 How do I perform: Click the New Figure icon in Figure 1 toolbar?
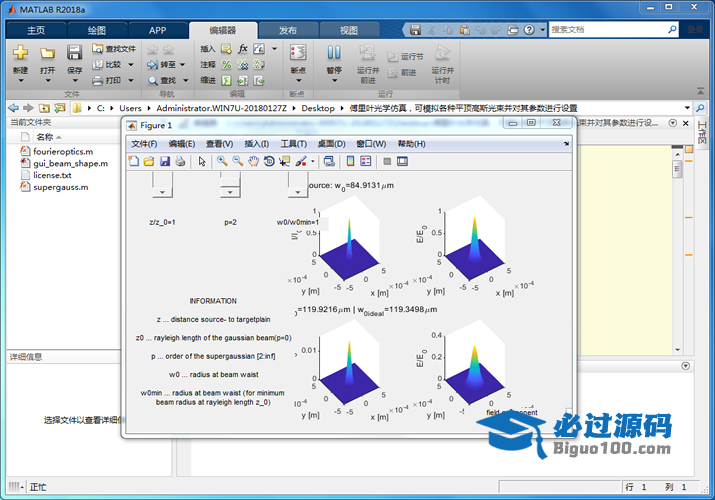(x=134, y=161)
